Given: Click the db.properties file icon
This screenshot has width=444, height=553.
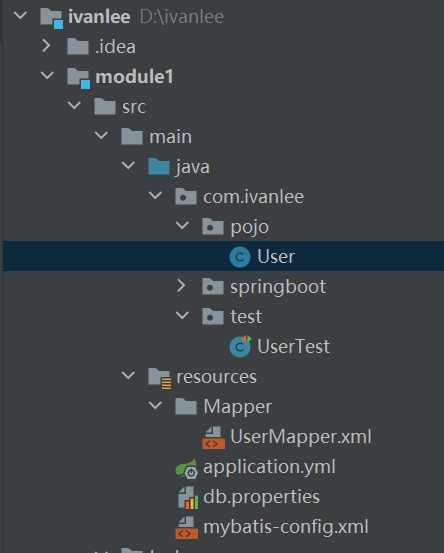Looking at the screenshot, I should (x=188, y=498).
